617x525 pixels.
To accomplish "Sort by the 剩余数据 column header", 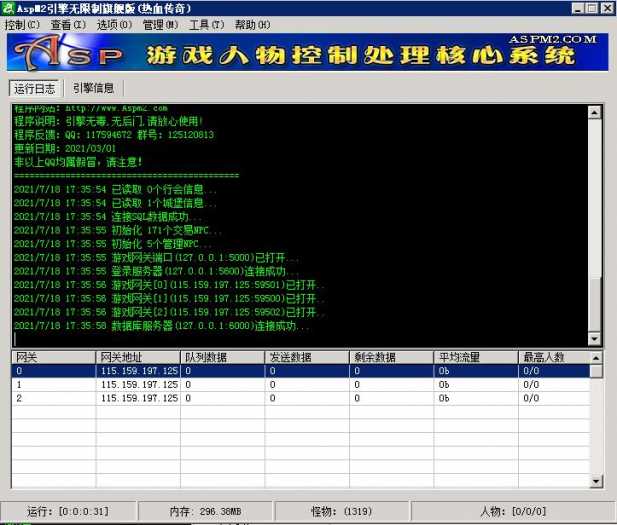I will pyautogui.click(x=392, y=357).
